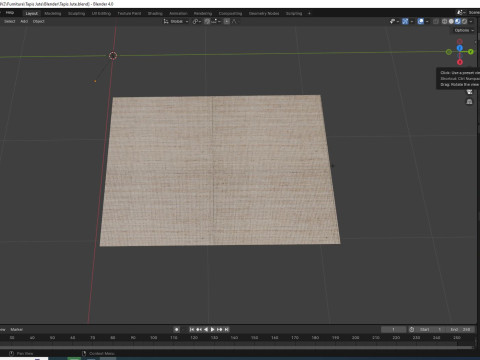
Task: Open the UV Editing workspace tab
Action: tap(101, 13)
